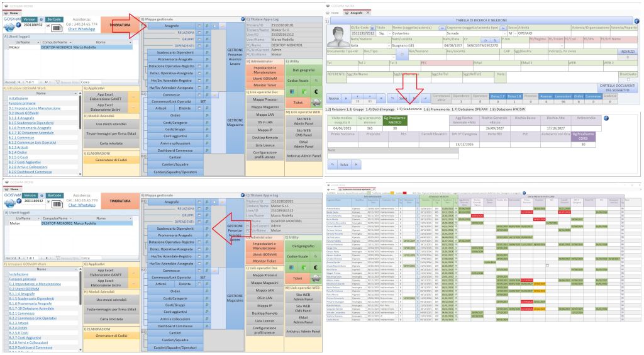Click the barcode icon next to ID/BarCode
This screenshot has height=355, width=644.
372,28
